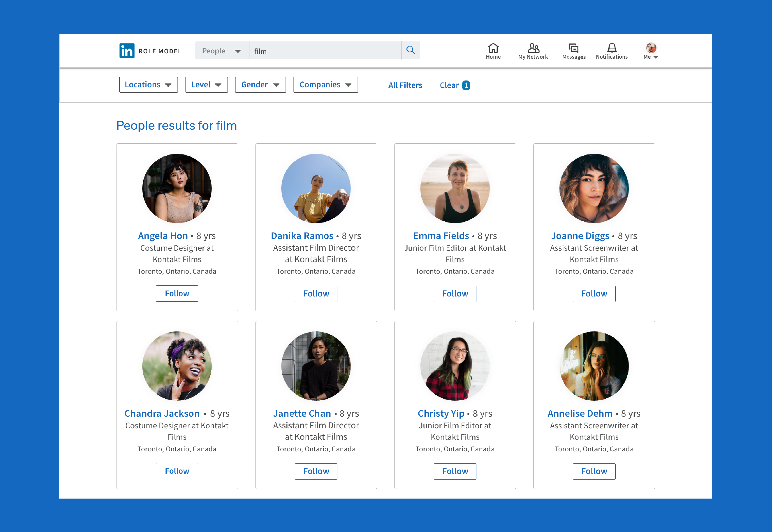Click Chandra Jackson's profile photo
Screen dimensions: 772x532
(177, 366)
